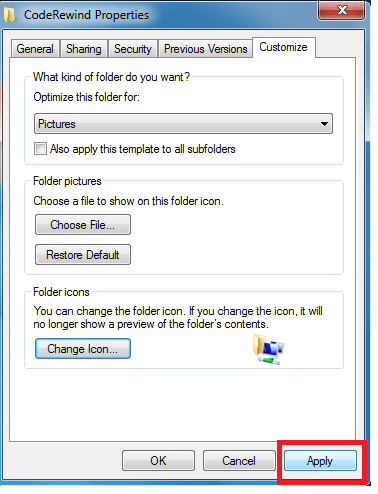This screenshot has height=494, width=378.
Task: Click the folder icon in title bar
Action: click(10, 15)
